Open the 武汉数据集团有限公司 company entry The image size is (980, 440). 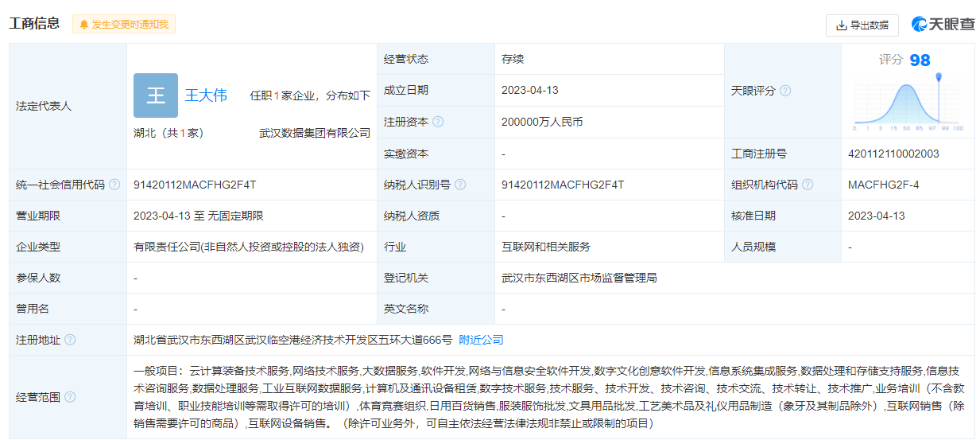[315, 134]
